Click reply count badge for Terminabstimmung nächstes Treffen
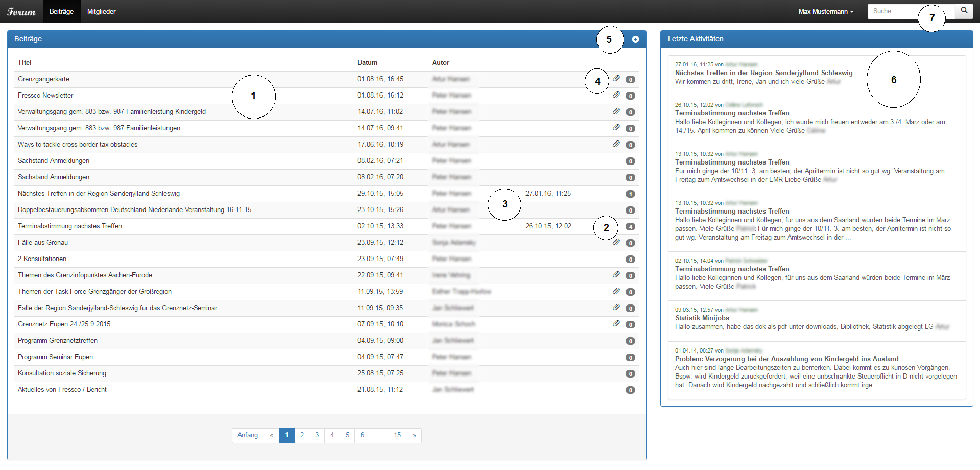 click(x=631, y=227)
